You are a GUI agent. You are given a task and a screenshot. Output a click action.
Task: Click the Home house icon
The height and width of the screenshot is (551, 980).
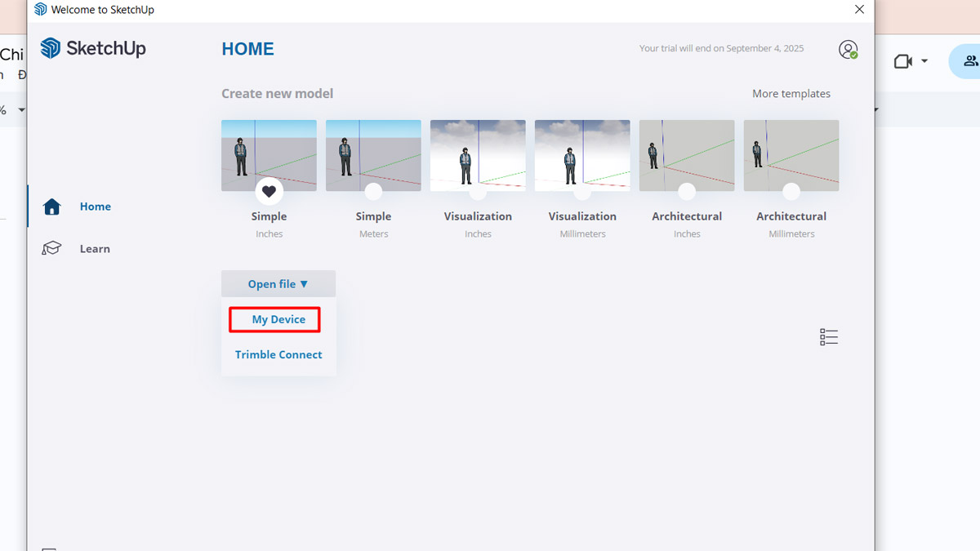pyautogui.click(x=52, y=207)
